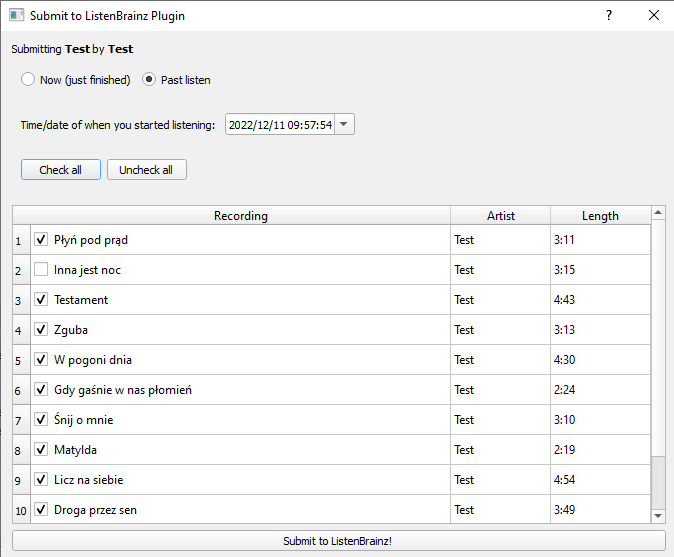Select row header number 6
The image size is (674, 557).
pos(21,390)
